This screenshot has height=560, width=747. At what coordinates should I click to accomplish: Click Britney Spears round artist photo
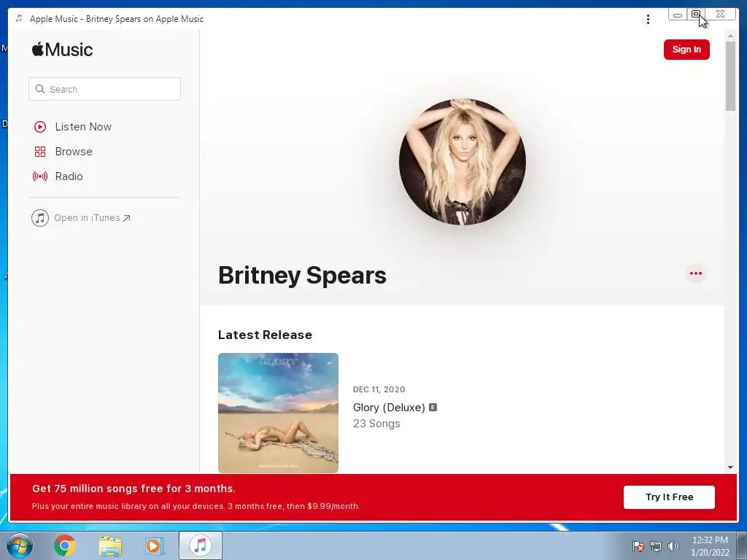tap(462, 162)
